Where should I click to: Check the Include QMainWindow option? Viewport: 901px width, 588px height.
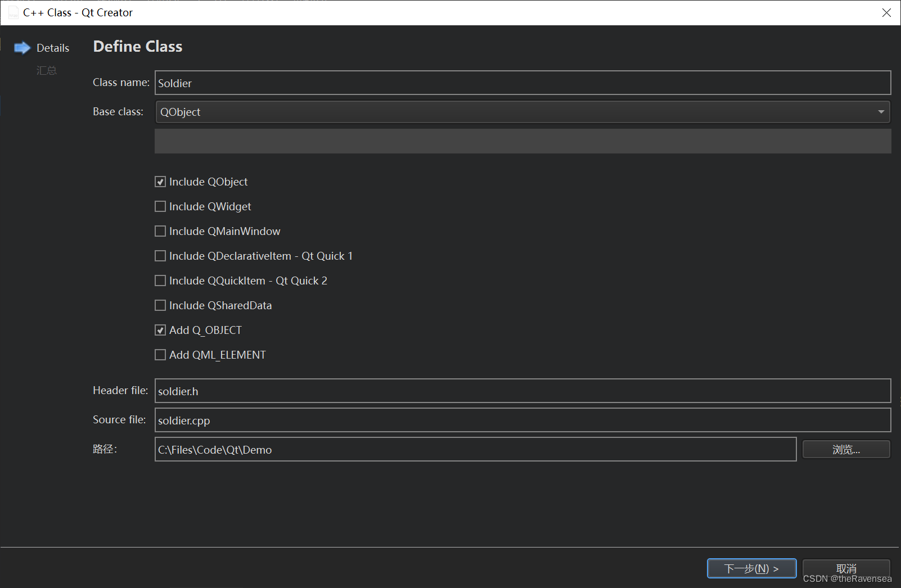160,231
